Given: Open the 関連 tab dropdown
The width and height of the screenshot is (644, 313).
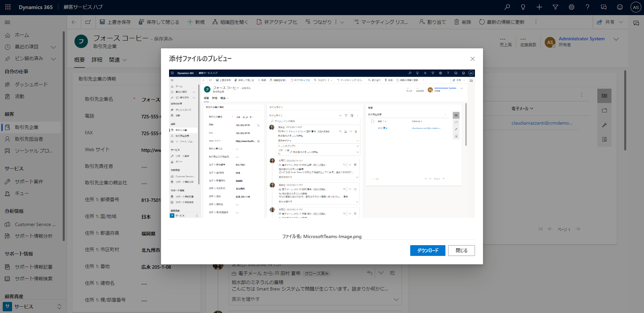Looking at the screenshot, I should (118, 60).
